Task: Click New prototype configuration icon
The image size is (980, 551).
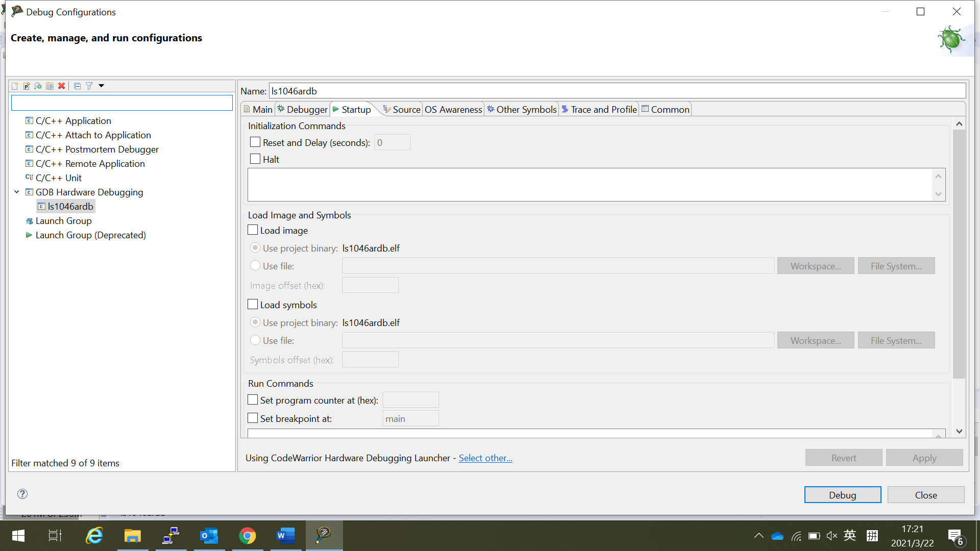Action: 27,86
